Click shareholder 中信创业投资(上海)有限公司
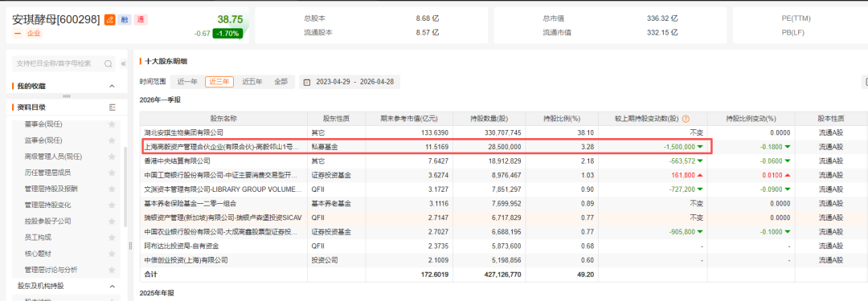This screenshot has height=301, width=868. pos(186,260)
